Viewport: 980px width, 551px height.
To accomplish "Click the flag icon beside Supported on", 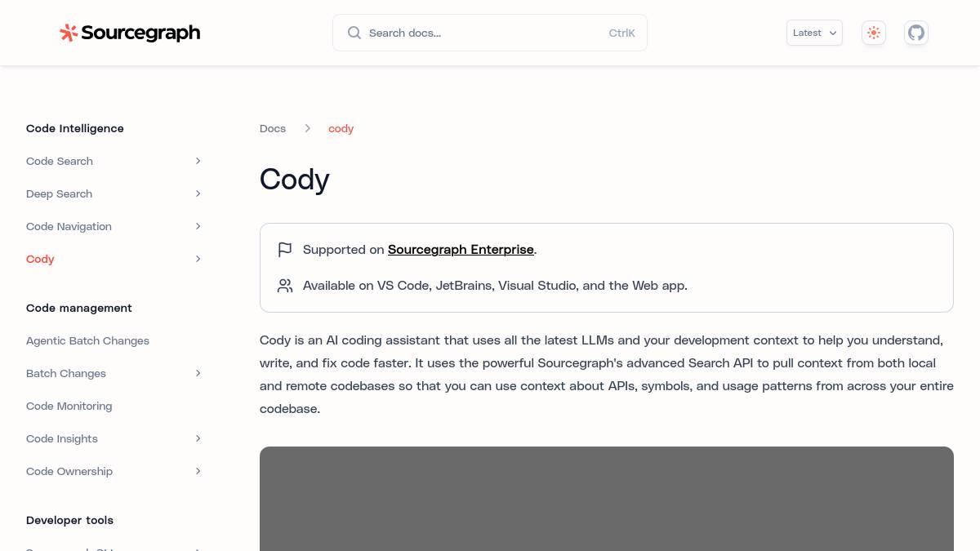I will (285, 250).
